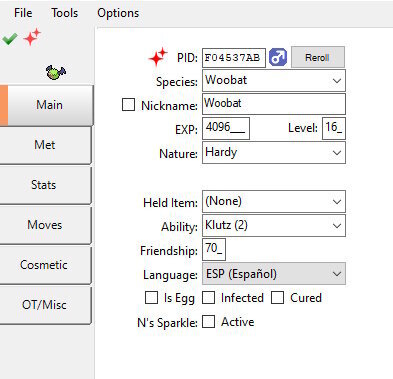Switch to the Met tab
Viewport: 393px width, 379px height.
click(x=45, y=145)
